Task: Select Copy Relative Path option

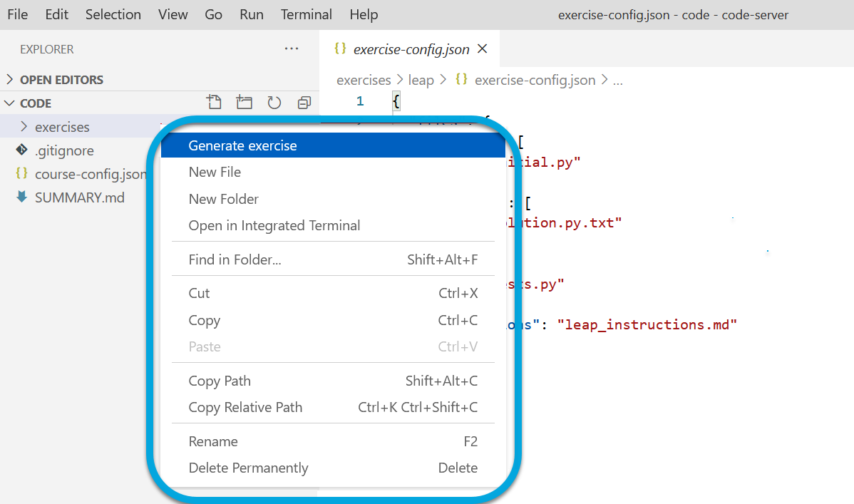Action: click(x=245, y=407)
